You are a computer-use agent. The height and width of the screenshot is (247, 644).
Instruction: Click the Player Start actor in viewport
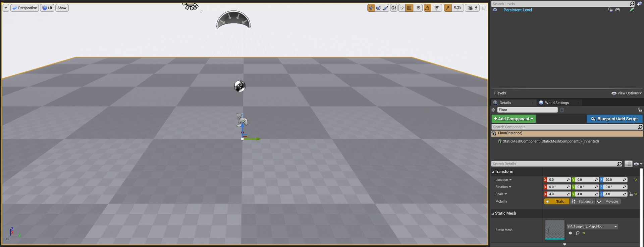[x=242, y=120]
